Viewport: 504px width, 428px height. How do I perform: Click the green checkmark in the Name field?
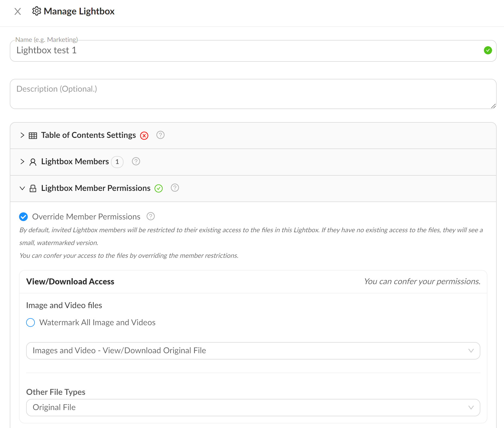(488, 51)
